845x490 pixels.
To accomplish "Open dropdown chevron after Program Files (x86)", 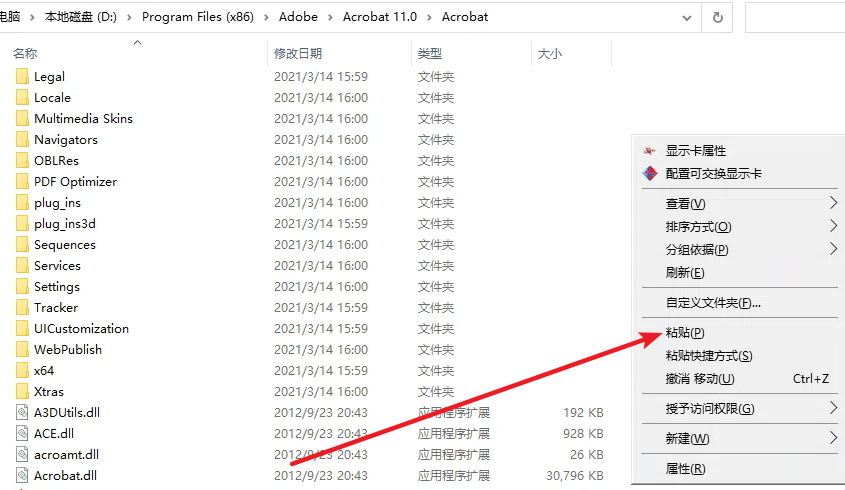I will coord(266,18).
